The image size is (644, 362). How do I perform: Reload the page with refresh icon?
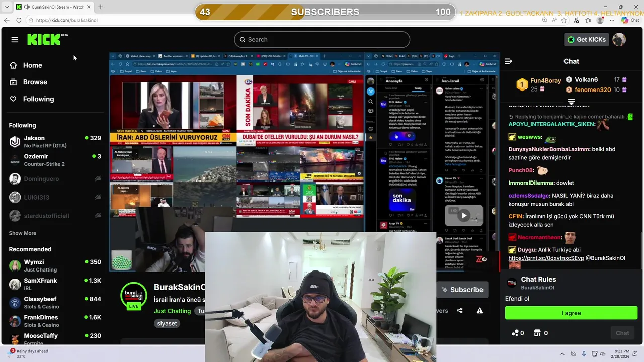[x=19, y=20]
